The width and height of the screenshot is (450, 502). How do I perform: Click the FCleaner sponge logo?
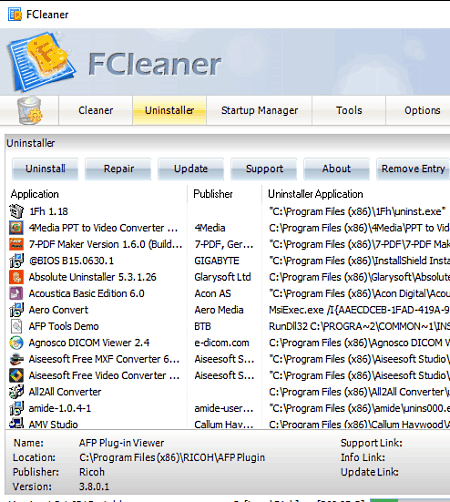coord(41,61)
